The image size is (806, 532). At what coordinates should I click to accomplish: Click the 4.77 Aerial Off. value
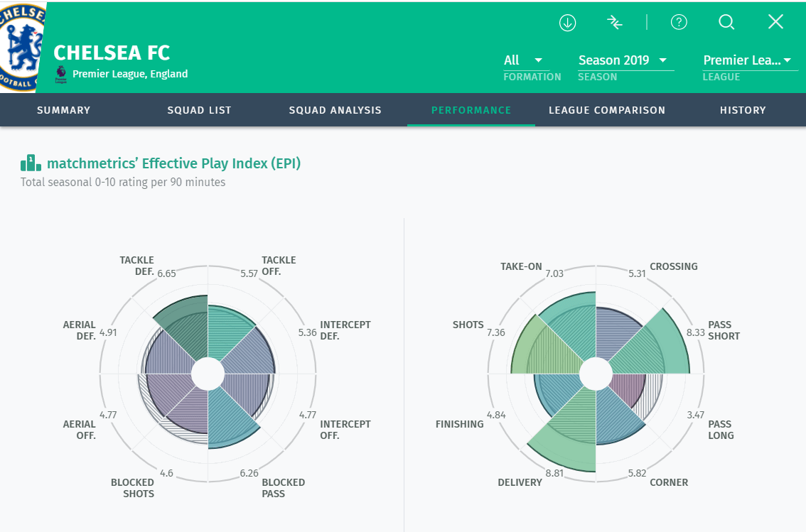[x=108, y=415]
